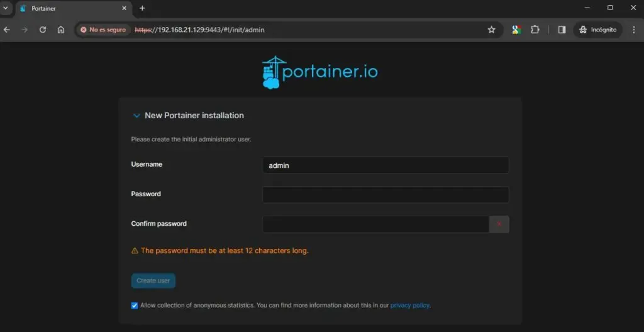
Task: Bookmark this page with star icon
Action: pos(491,30)
